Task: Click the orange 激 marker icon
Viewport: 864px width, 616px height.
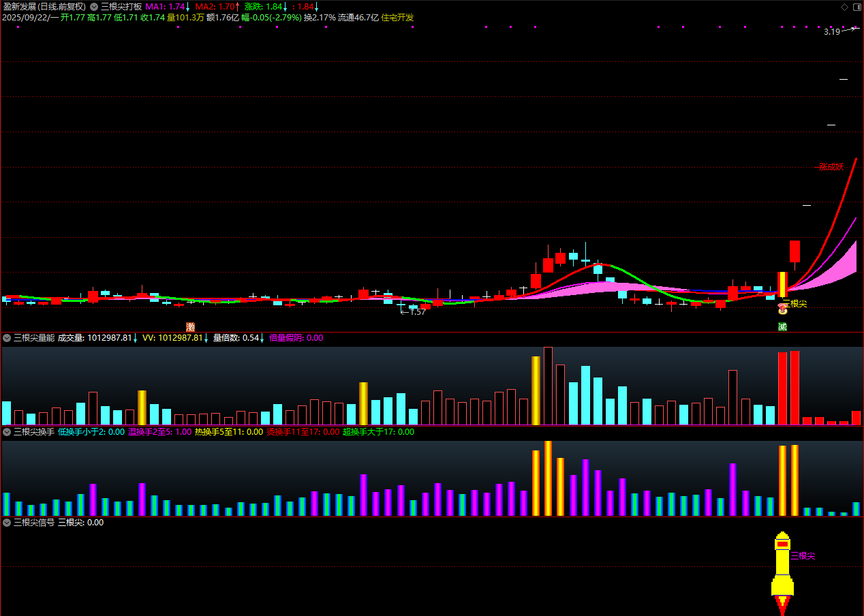Action: 190,327
